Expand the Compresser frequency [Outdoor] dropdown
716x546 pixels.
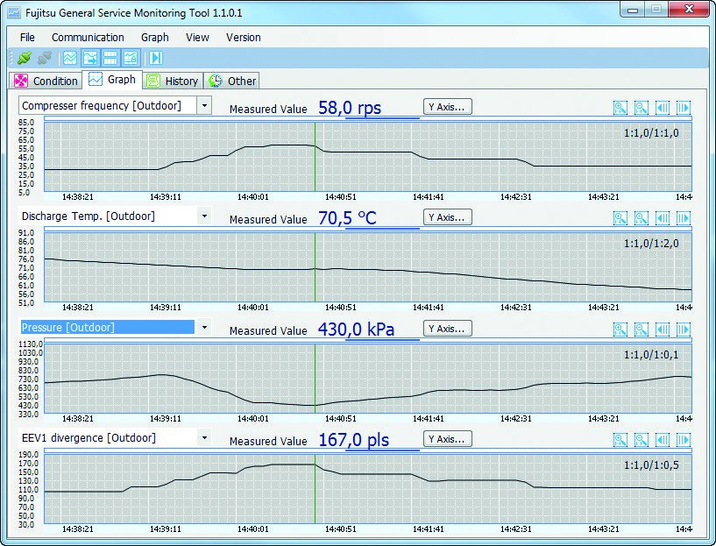click(x=204, y=105)
